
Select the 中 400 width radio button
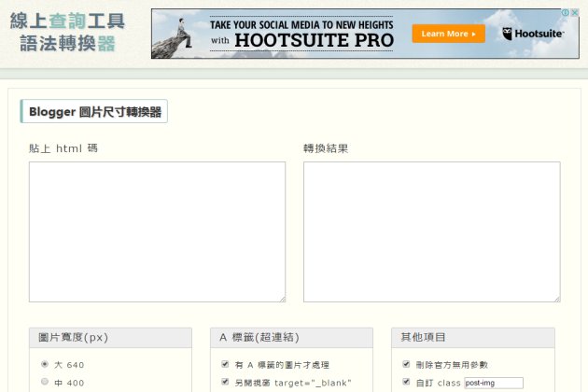coord(45,382)
